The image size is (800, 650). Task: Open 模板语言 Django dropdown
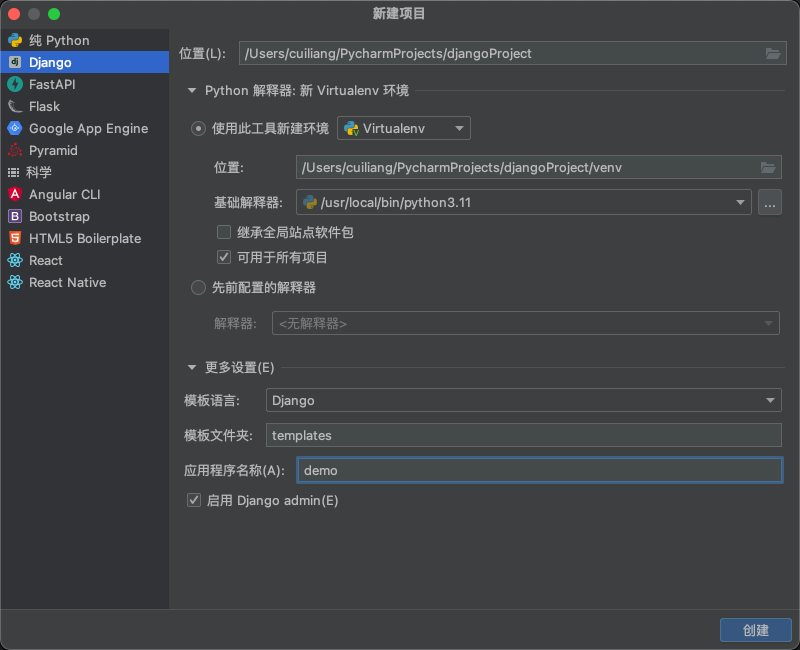(523, 401)
